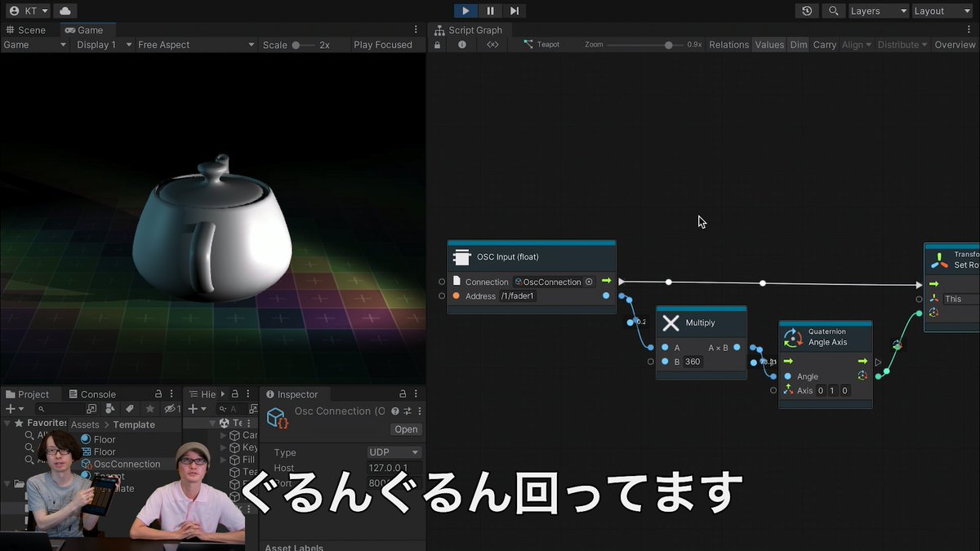Toggle the Inspector lock icon
Screen dimensions: 980x551
click(402, 394)
